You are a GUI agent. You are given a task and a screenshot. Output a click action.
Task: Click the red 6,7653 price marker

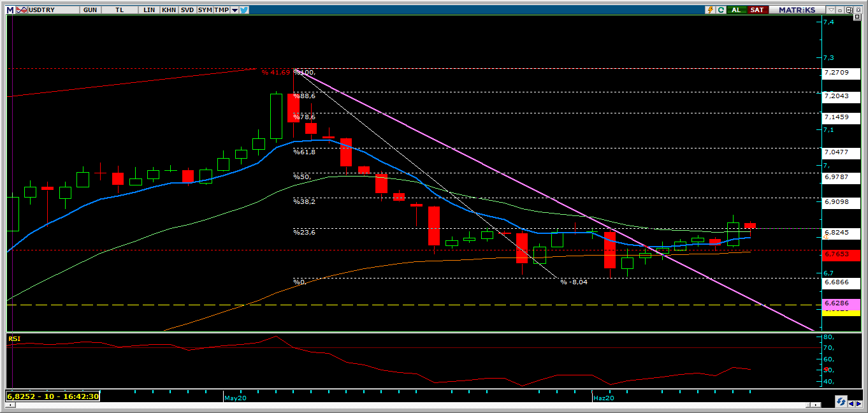pos(841,254)
